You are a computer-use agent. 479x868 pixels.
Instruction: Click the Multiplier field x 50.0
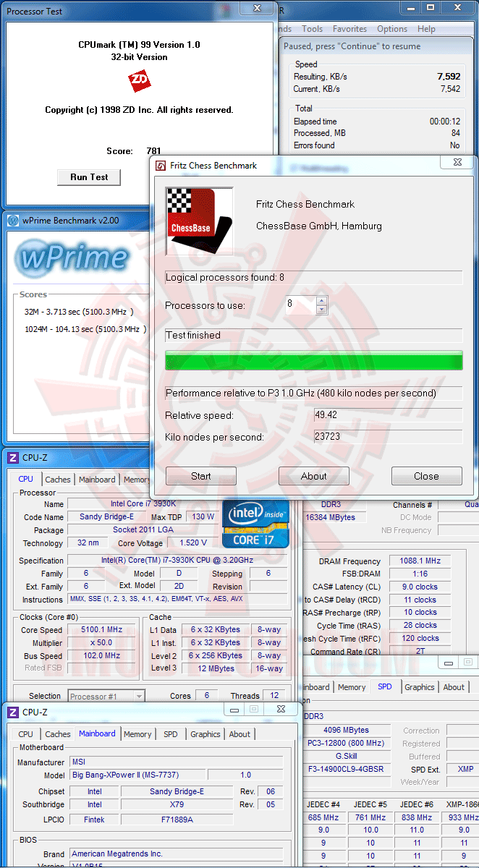coord(101,643)
